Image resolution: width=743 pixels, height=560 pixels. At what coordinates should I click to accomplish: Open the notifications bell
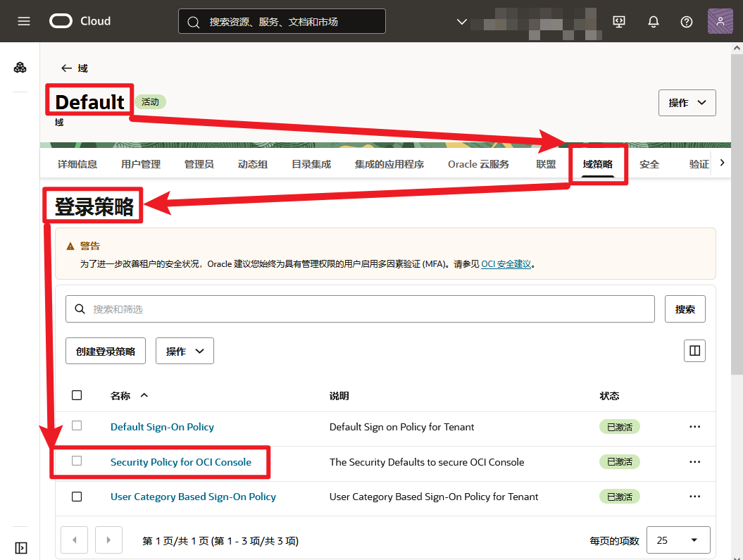(654, 21)
